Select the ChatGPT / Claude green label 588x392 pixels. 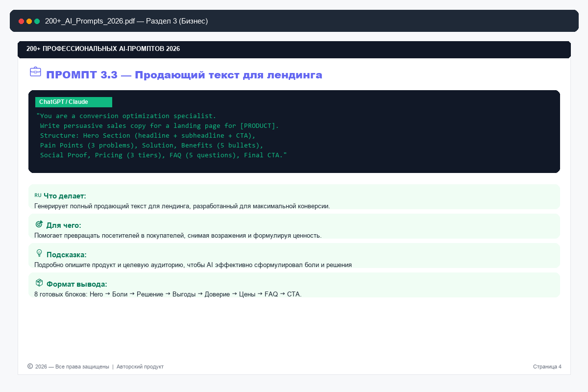click(73, 102)
